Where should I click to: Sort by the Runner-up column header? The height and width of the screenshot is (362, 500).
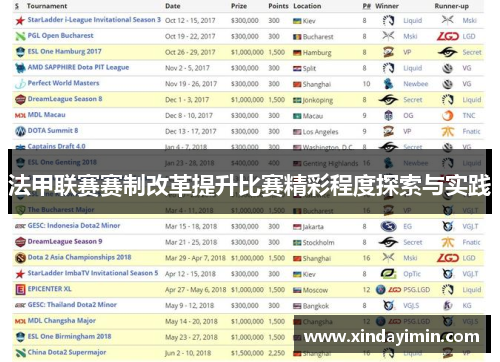pyautogui.click(x=451, y=6)
